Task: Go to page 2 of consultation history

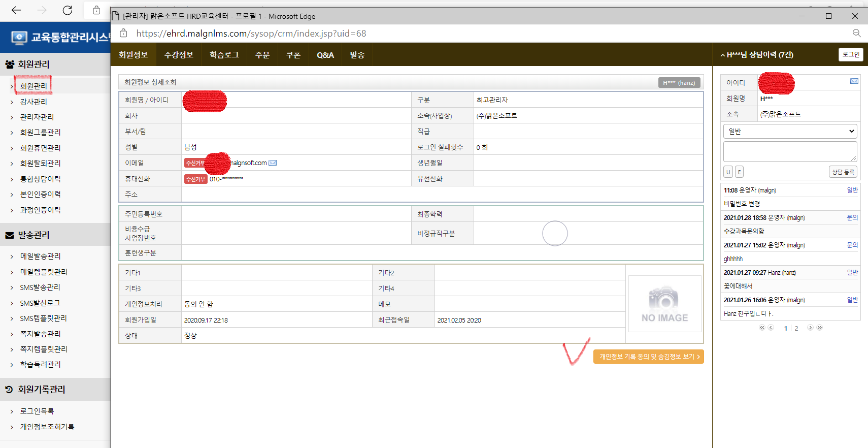Action: pos(796,328)
